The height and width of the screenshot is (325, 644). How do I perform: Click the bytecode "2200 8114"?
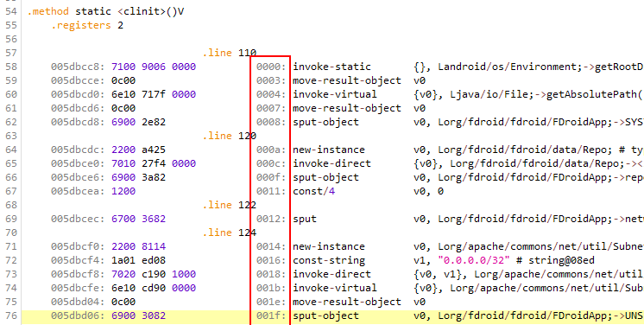138,246
